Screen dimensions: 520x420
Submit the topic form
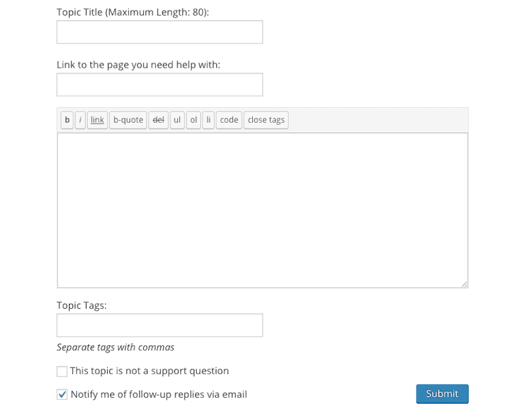point(442,394)
